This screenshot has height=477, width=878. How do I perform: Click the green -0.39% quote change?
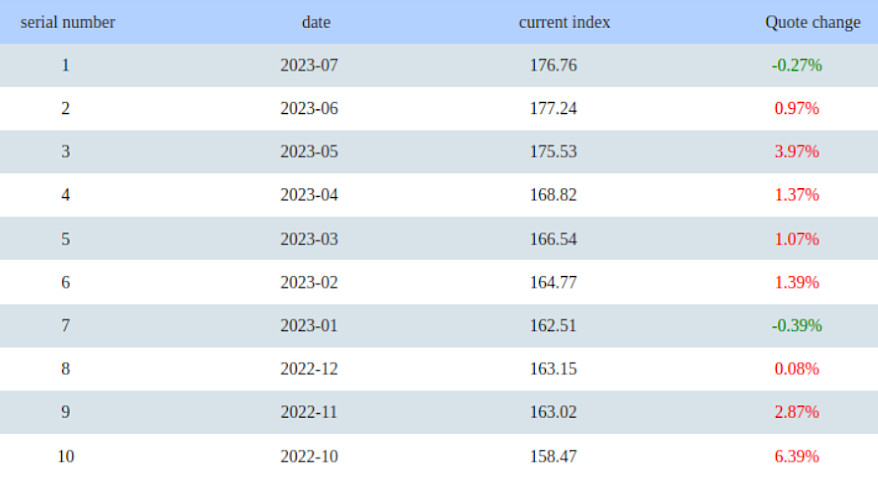[x=796, y=325]
